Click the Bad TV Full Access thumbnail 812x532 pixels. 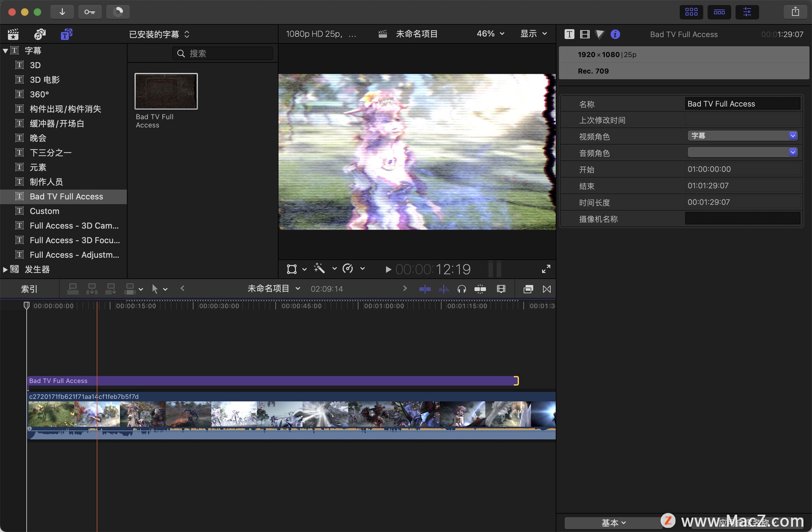166,91
